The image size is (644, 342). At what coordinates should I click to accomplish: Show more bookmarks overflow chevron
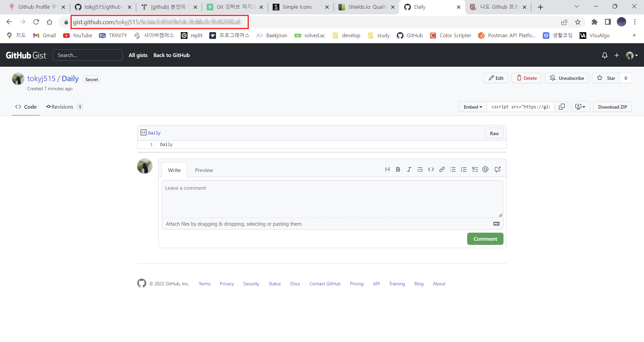(x=634, y=35)
